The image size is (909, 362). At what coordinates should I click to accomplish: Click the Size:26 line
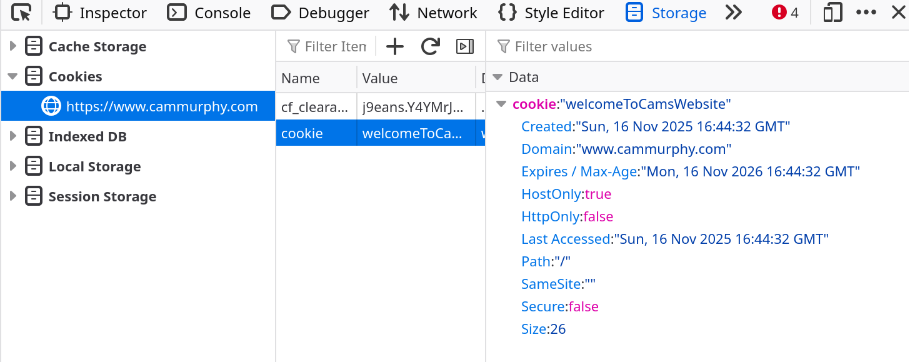tap(543, 330)
